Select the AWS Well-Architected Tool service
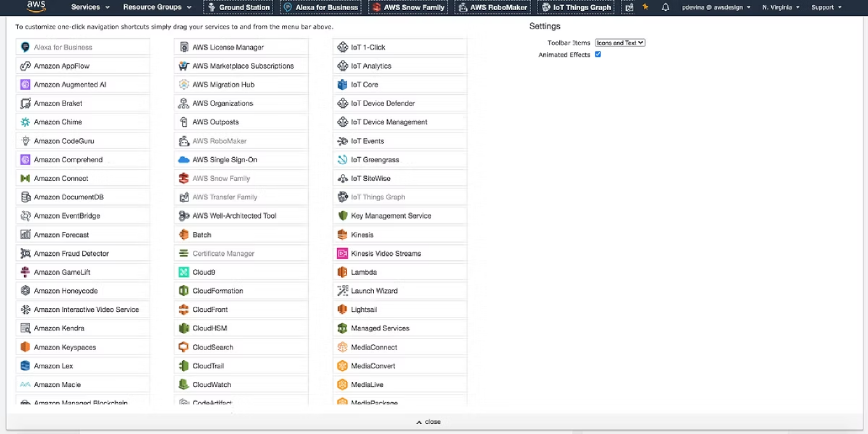The height and width of the screenshot is (434, 868). [241, 216]
